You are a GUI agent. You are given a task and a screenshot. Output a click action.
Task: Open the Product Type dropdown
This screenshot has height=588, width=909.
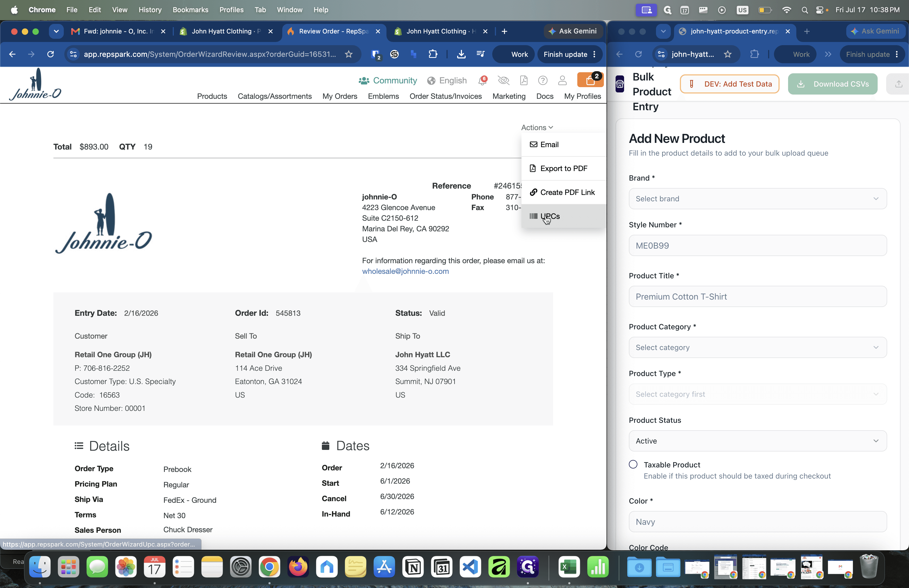click(757, 394)
